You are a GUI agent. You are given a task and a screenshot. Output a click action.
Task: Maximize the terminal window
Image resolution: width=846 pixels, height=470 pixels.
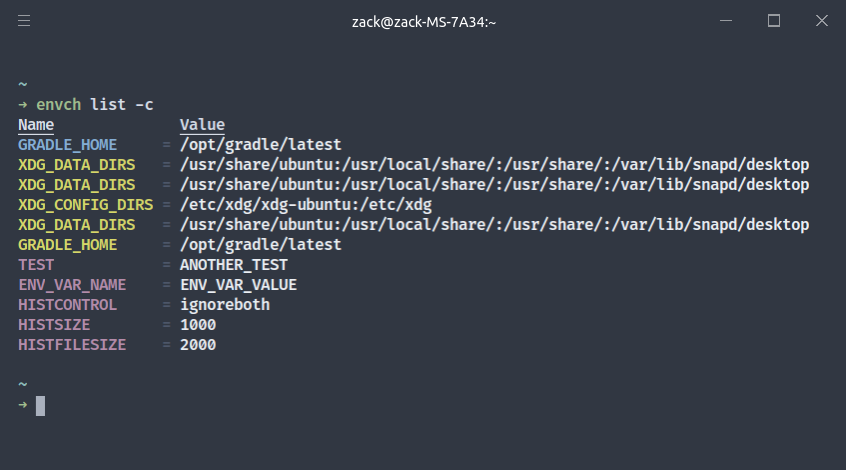[774, 21]
